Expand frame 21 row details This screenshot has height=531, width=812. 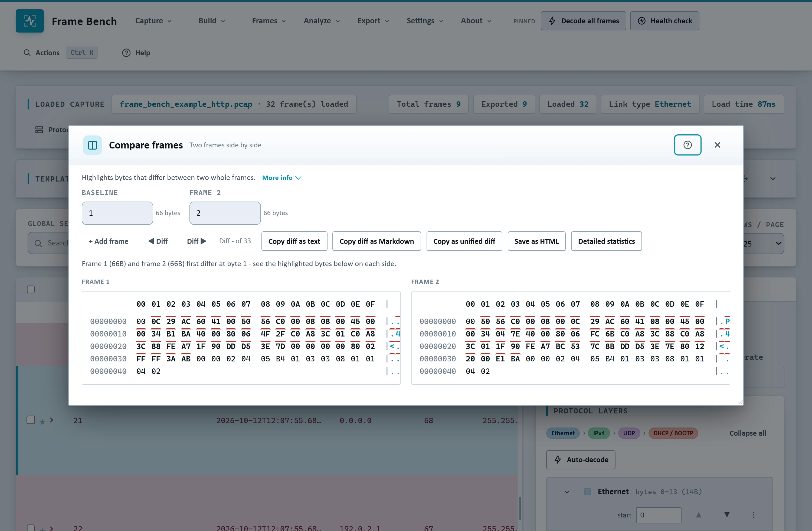click(51, 420)
